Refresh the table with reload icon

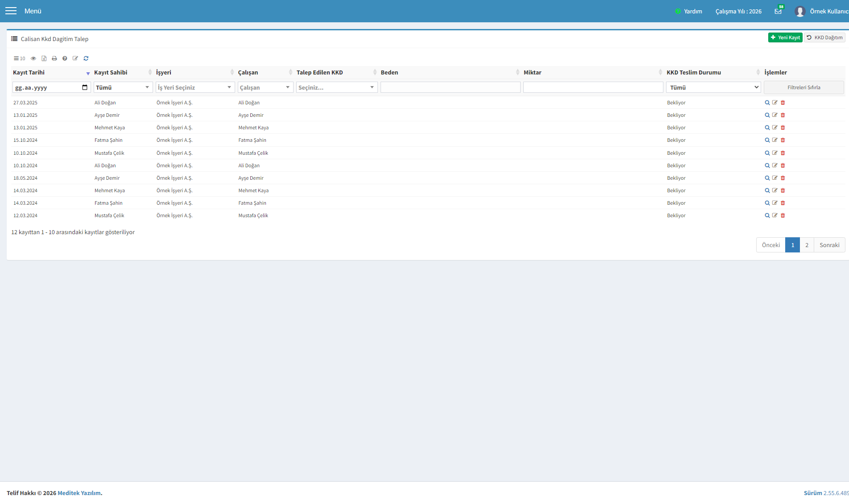click(x=86, y=58)
